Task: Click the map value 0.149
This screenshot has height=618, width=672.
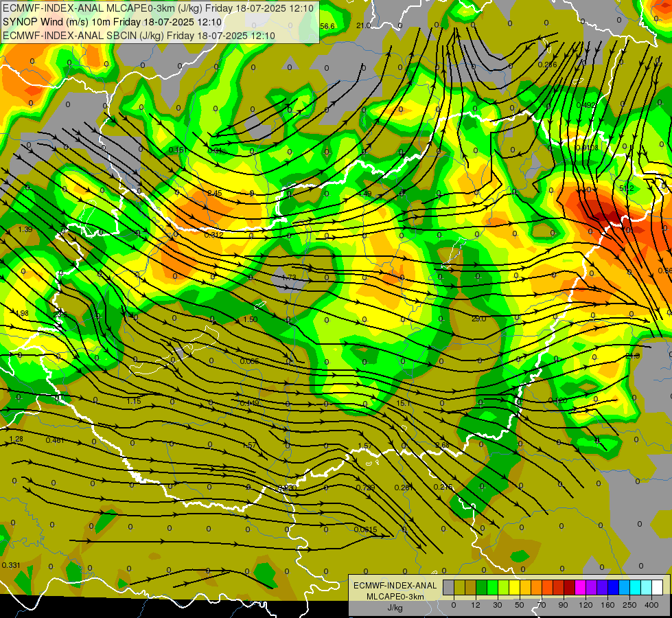Action: tap(249, 403)
